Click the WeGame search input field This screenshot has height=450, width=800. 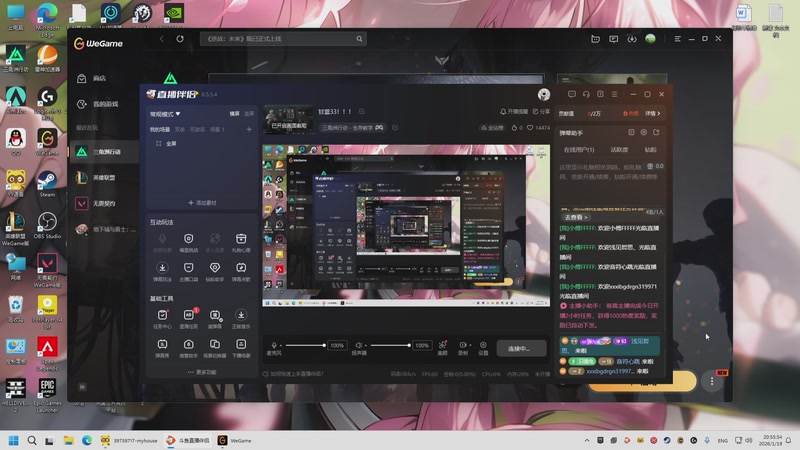pyautogui.click(x=283, y=39)
